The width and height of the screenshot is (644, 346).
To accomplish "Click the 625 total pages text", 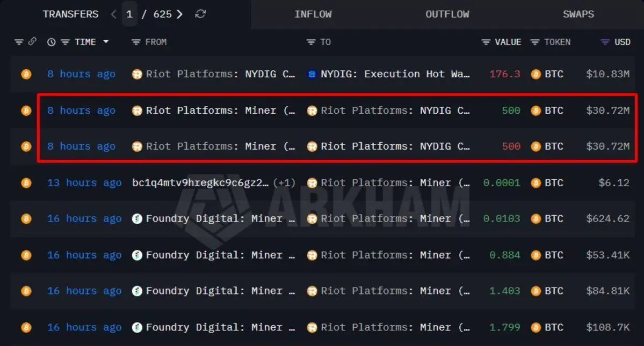I will (x=163, y=14).
